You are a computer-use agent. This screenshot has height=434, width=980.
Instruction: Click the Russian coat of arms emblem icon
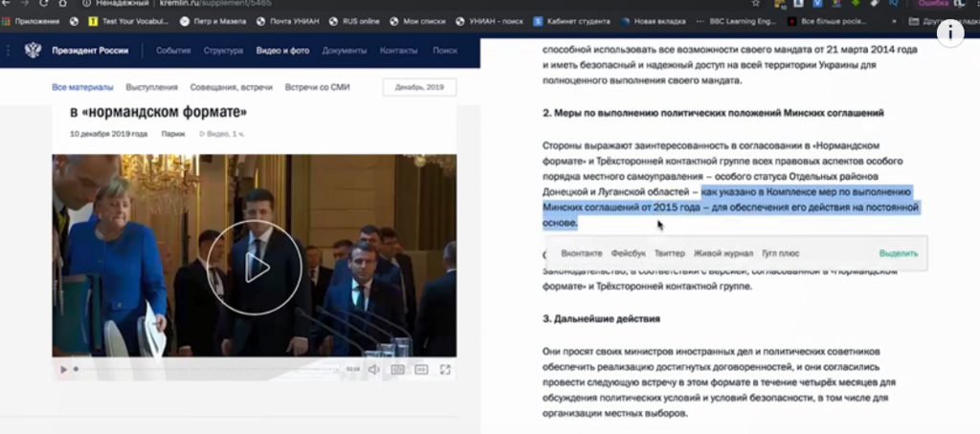(33, 50)
